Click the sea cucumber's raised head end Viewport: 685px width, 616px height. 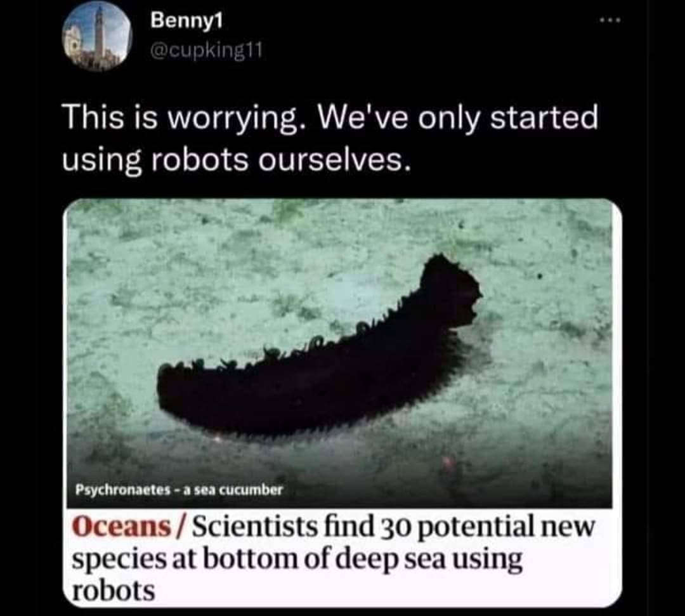click(x=450, y=289)
